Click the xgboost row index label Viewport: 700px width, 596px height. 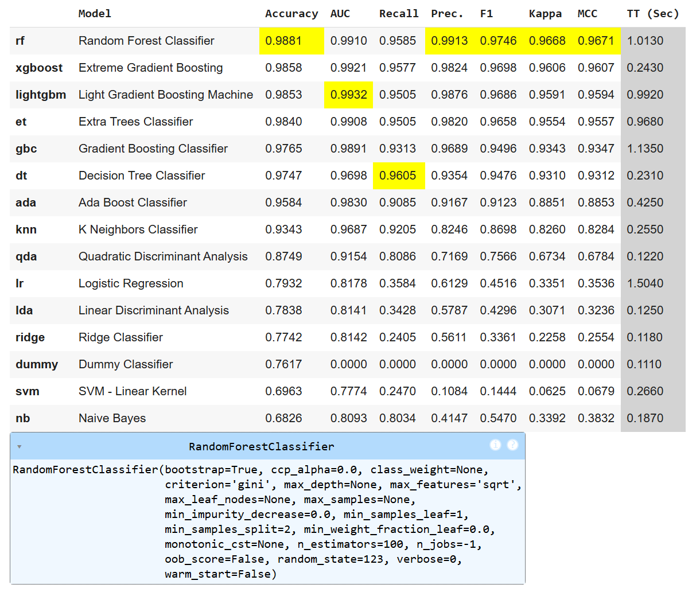tap(39, 68)
